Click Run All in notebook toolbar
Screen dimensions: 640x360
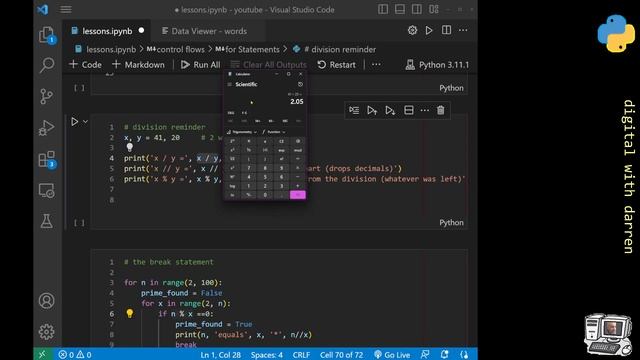tap(200, 64)
